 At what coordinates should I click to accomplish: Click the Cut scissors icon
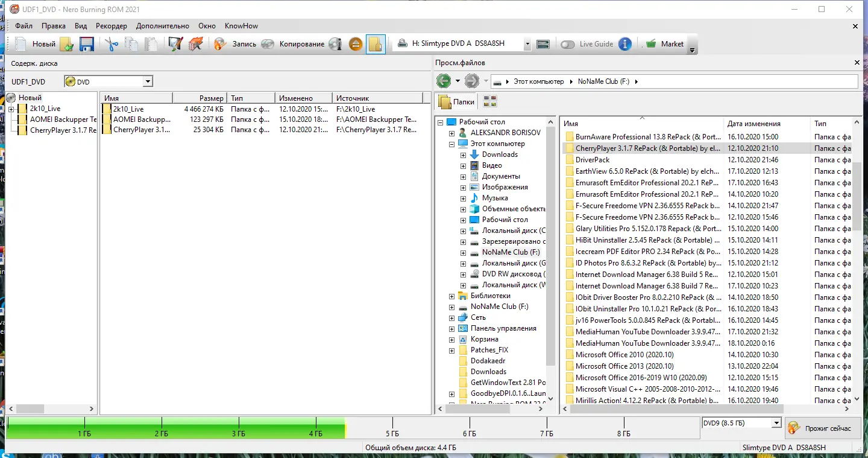[x=112, y=44]
